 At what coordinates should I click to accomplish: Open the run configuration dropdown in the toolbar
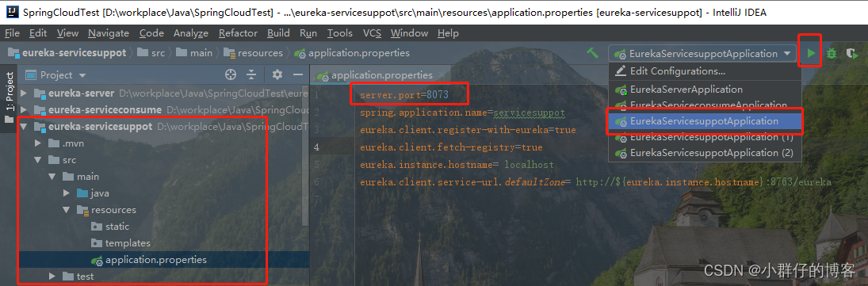pos(702,54)
